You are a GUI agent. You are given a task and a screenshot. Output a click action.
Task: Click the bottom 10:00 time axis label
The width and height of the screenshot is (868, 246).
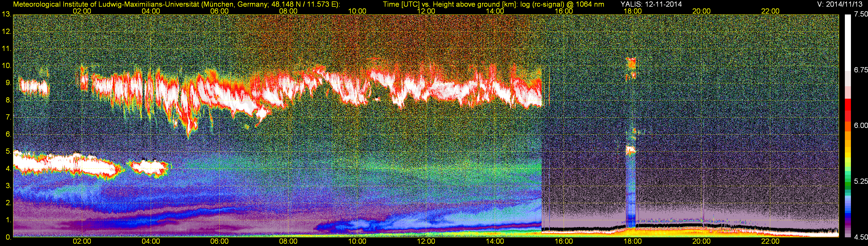point(357,241)
